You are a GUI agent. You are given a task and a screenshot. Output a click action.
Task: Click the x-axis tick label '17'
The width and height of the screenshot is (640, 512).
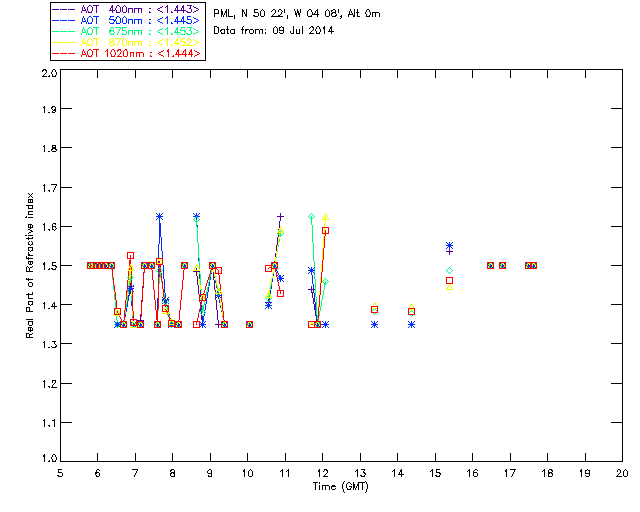[x=510, y=473]
